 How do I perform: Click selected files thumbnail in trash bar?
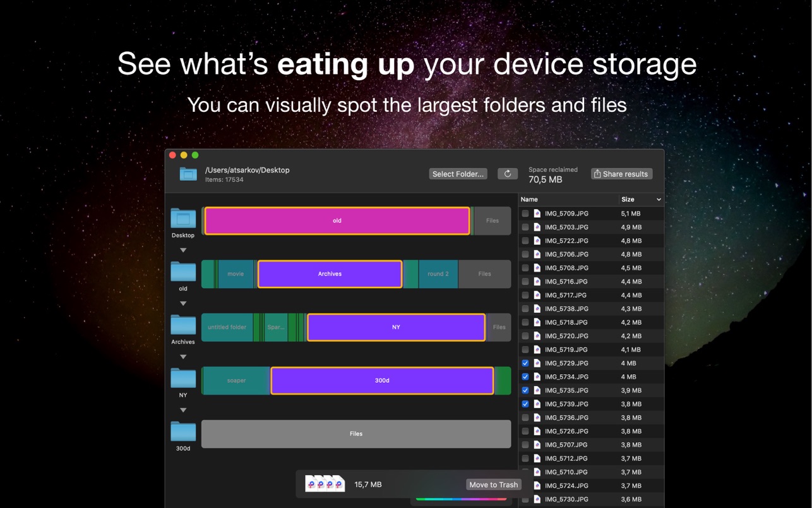coord(325,484)
